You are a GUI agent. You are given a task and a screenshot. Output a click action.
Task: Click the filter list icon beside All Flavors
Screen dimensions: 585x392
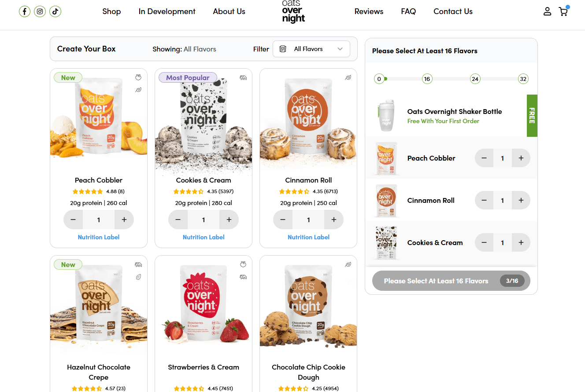(x=283, y=49)
